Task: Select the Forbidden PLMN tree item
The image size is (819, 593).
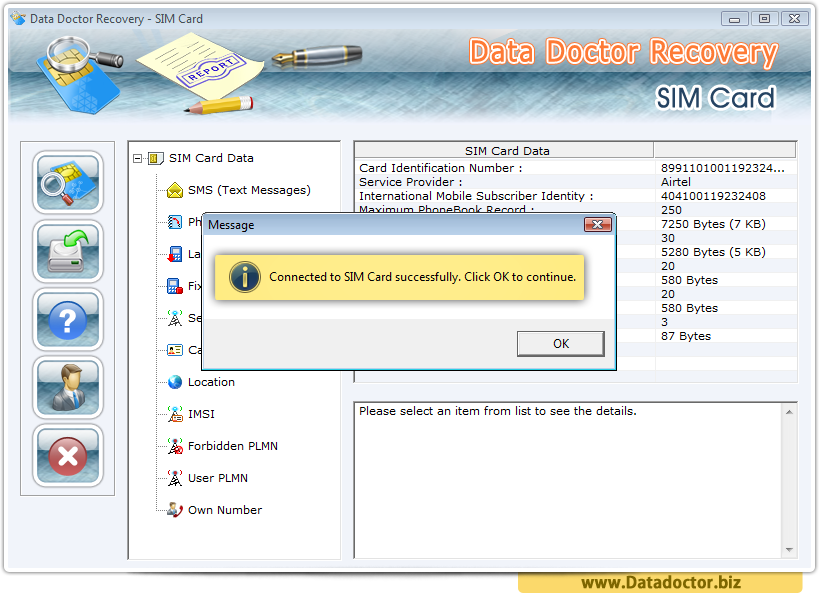Action: [232, 446]
